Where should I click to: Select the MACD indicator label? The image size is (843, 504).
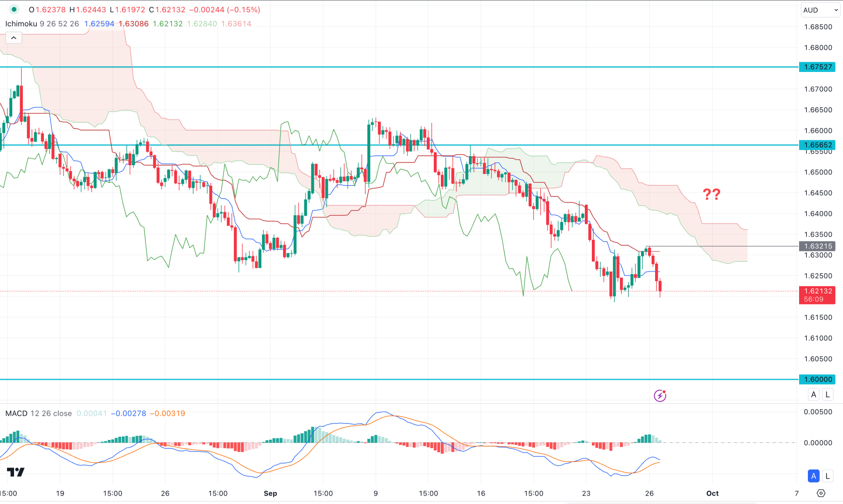pos(16,413)
